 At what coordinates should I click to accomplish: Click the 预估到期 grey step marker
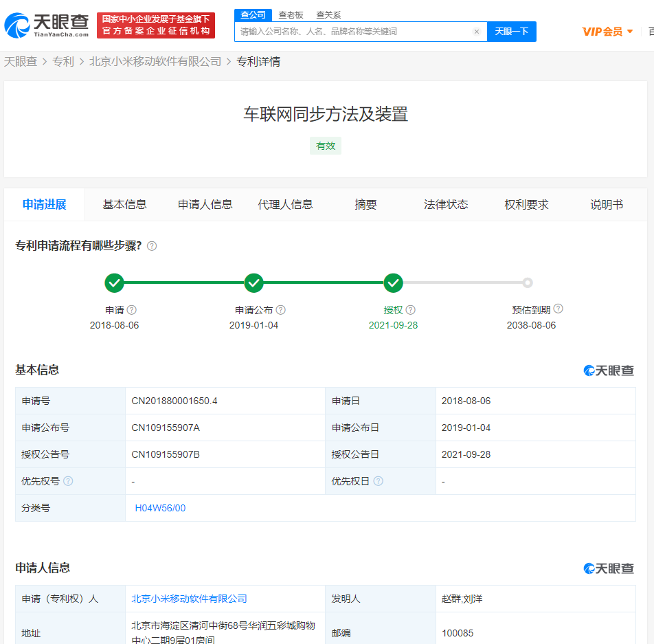click(x=528, y=283)
